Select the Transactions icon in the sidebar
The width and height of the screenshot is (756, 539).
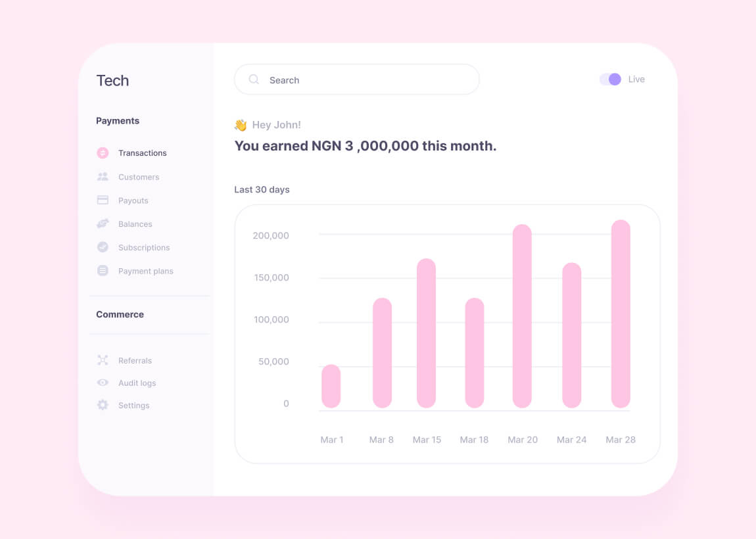point(103,152)
